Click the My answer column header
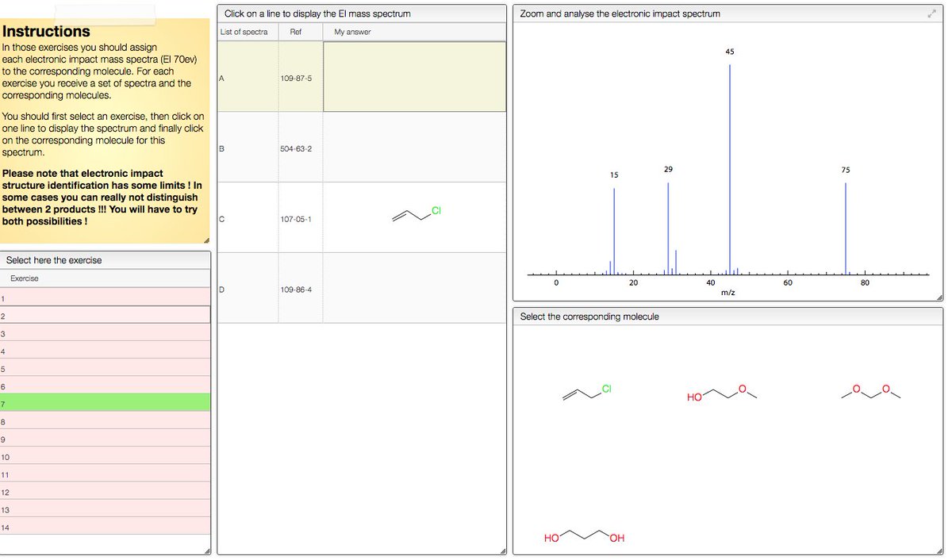The width and height of the screenshot is (952, 560). click(414, 32)
